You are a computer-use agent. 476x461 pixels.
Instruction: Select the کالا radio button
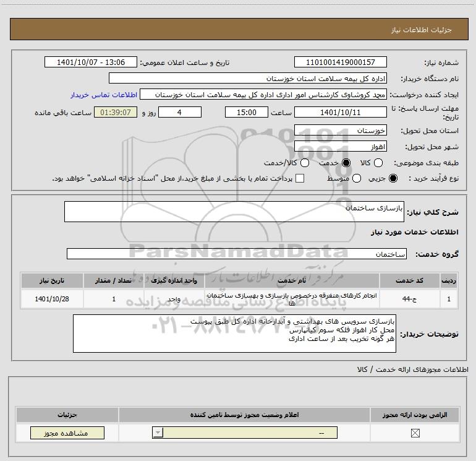(378, 163)
